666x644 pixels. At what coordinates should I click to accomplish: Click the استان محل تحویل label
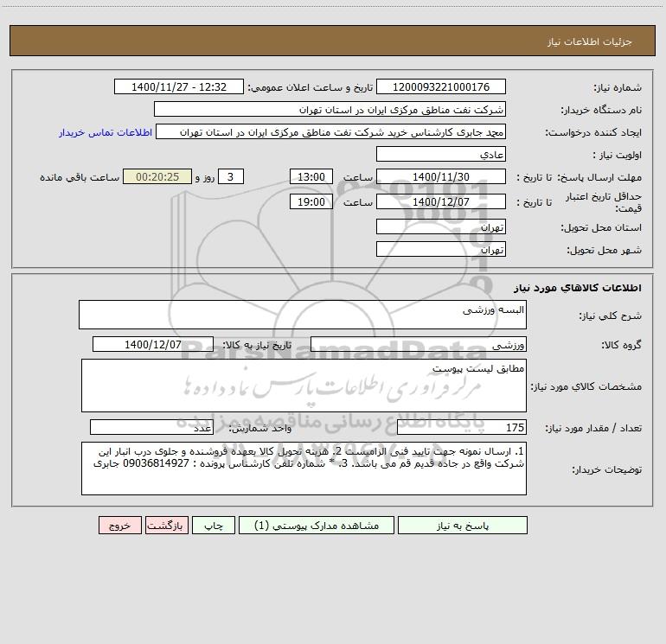click(601, 227)
